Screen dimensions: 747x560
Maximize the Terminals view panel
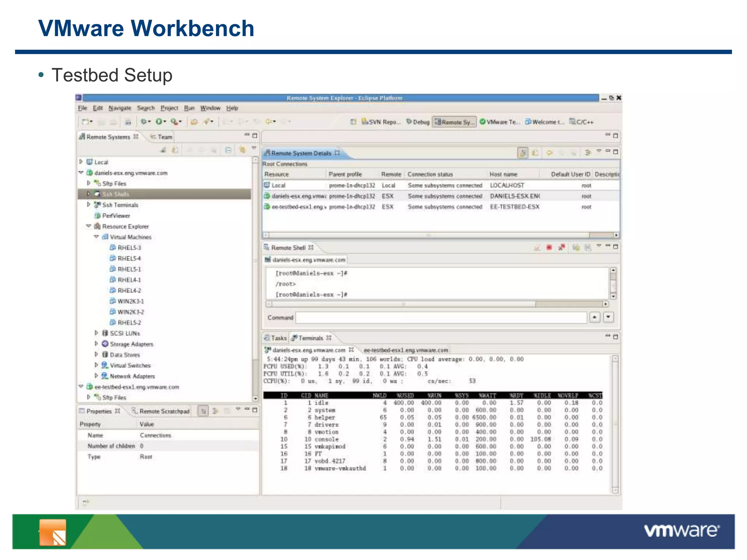click(615, 337)
